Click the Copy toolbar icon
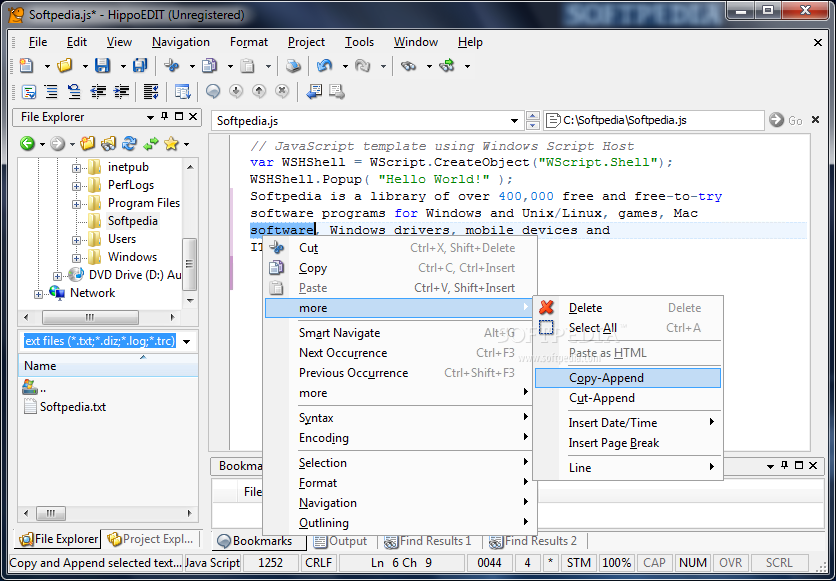 (x=210, y=66)
